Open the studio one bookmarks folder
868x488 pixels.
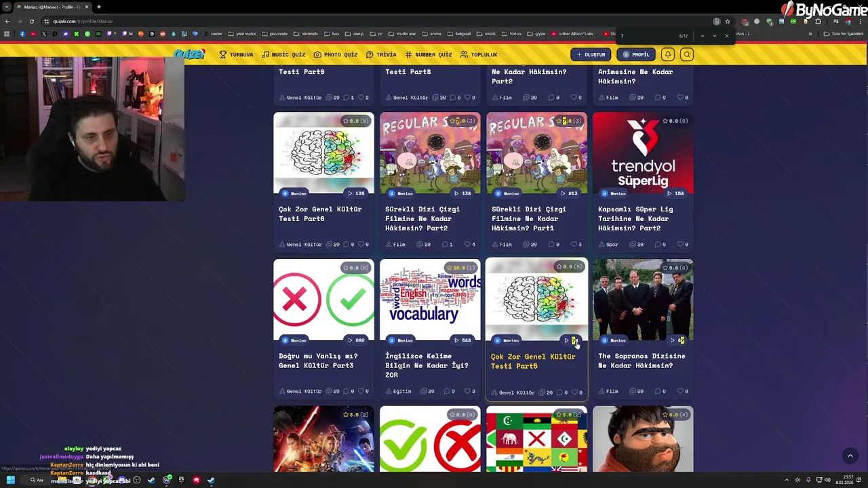coord(403,34)
